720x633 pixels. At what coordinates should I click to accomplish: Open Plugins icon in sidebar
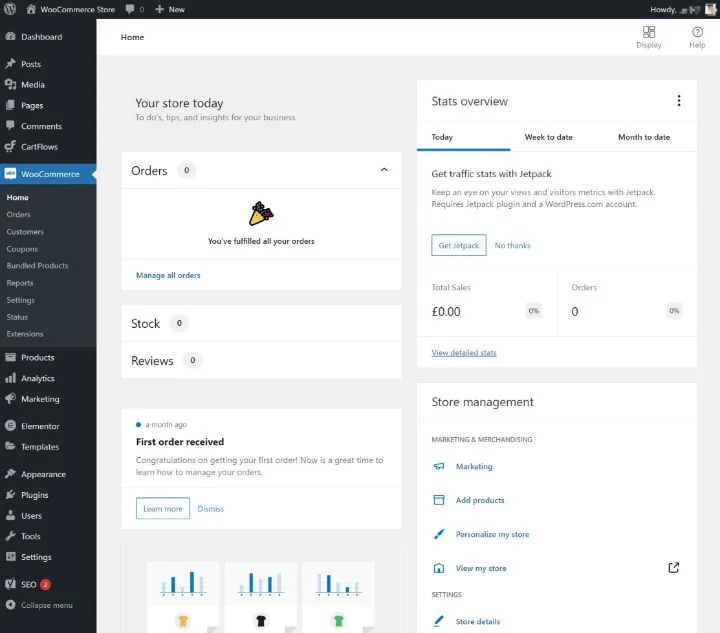click(x=11, y=494)
